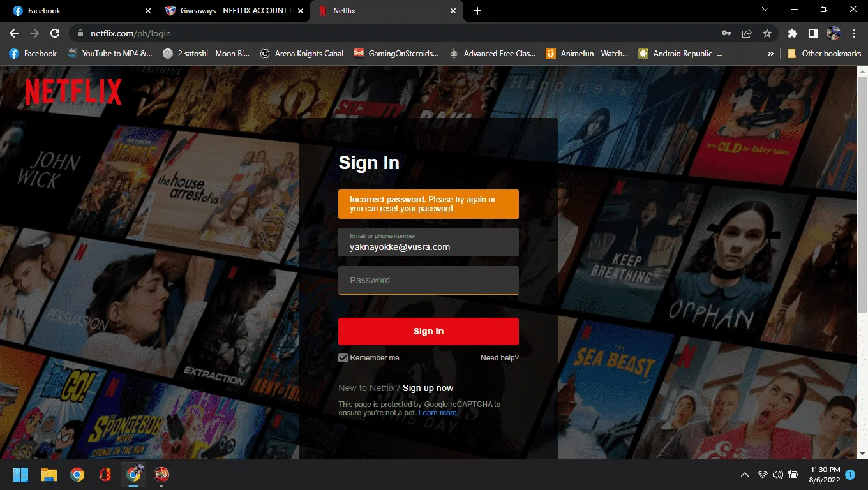Click the browser forward arrow
The width and height of the screenshot is (868, 490).
point(34,33)
